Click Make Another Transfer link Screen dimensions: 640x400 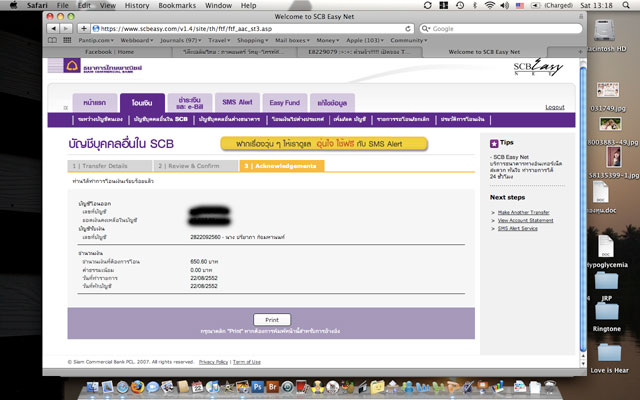pyautogui.click(x=523, y=212)
